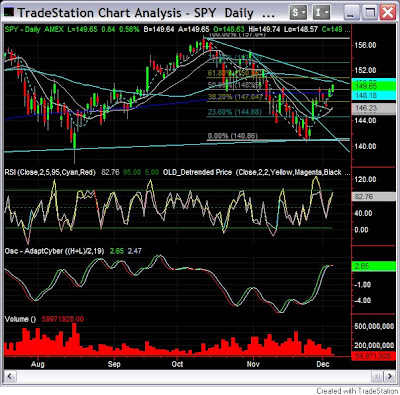Click the 144.00 price axis label
This screenshot has width=400, height=395.
point(366,121)
